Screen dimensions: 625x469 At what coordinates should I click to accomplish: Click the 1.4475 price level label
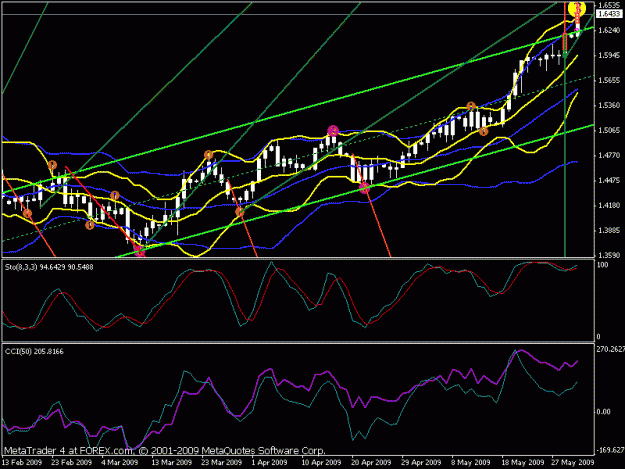pyautogui.click(x=610, y=181)
